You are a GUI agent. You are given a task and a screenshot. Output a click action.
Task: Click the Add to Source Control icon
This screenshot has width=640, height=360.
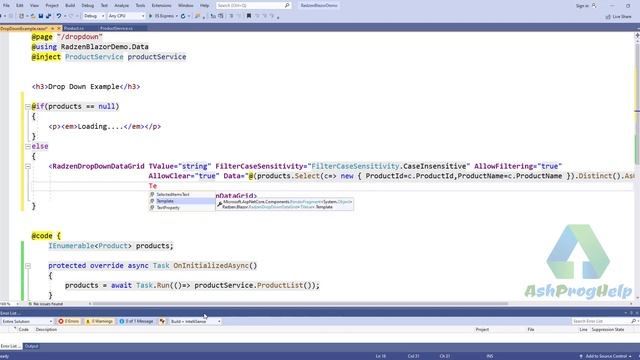point(581,356)
